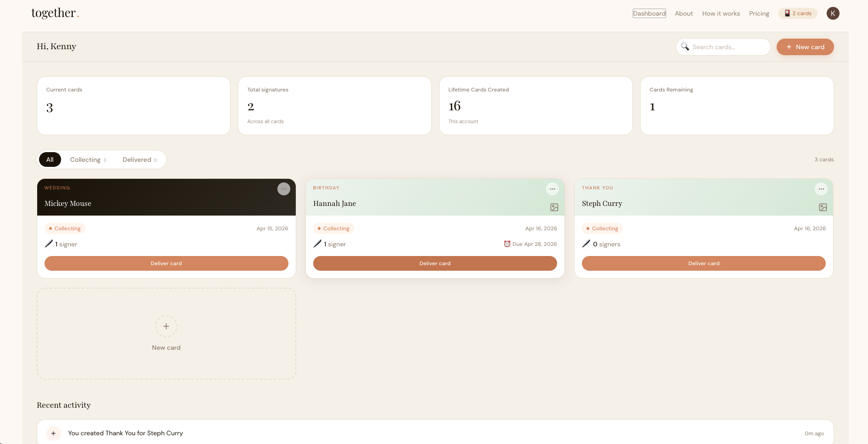Open the Steph Curry card title
Screen dimensions: 868x444
click(x=602, y=203)
